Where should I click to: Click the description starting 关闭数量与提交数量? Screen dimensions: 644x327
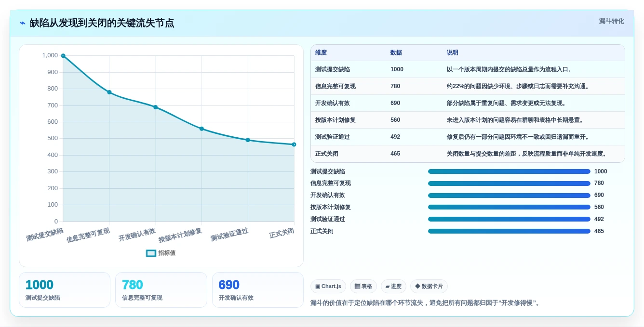(527, 154)
